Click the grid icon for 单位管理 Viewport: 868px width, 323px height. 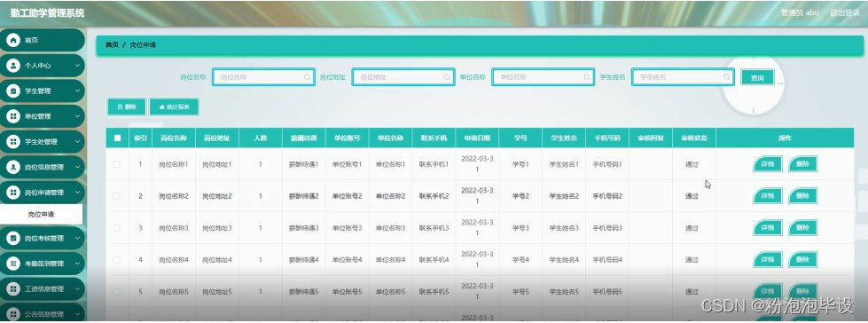coord(13,116)
